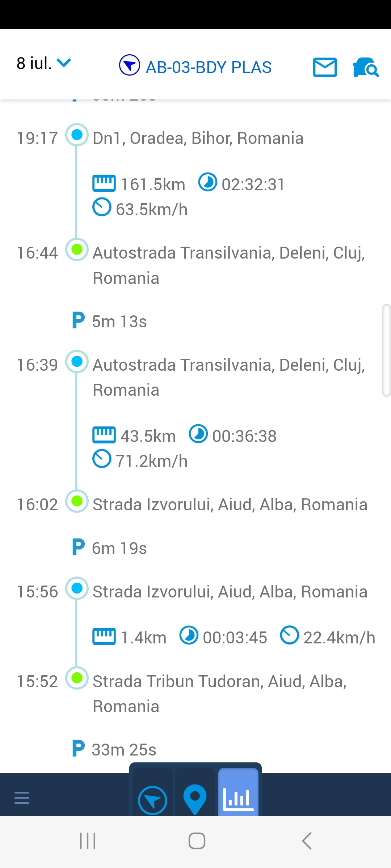Click the vertical scrollbar handle
Viewport: 391px width, 868px height.
tap(386, 350)
